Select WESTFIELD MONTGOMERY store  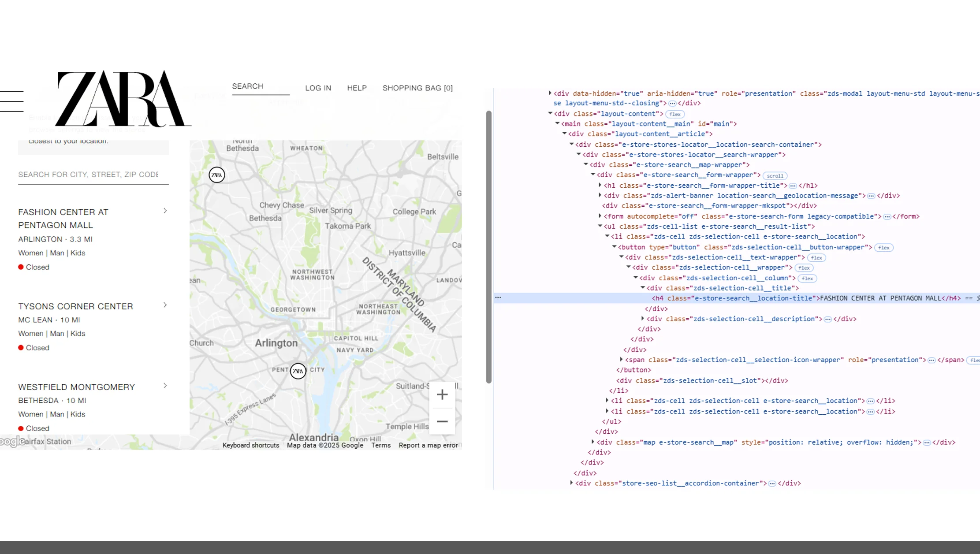[x=76, y=387]
